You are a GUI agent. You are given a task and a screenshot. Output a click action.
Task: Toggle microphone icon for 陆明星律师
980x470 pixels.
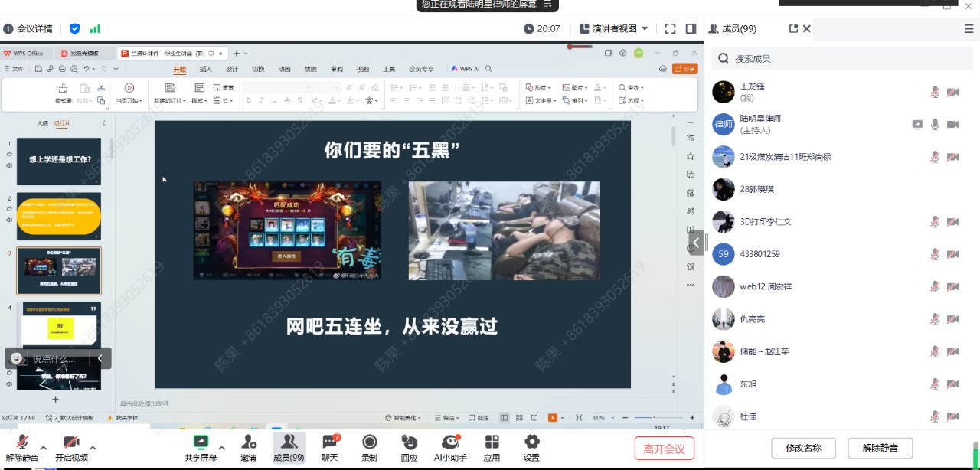[935, 125]
